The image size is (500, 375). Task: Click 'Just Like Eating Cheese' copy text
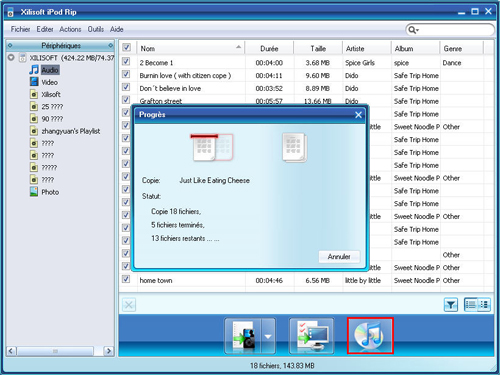tap(214, 180)
